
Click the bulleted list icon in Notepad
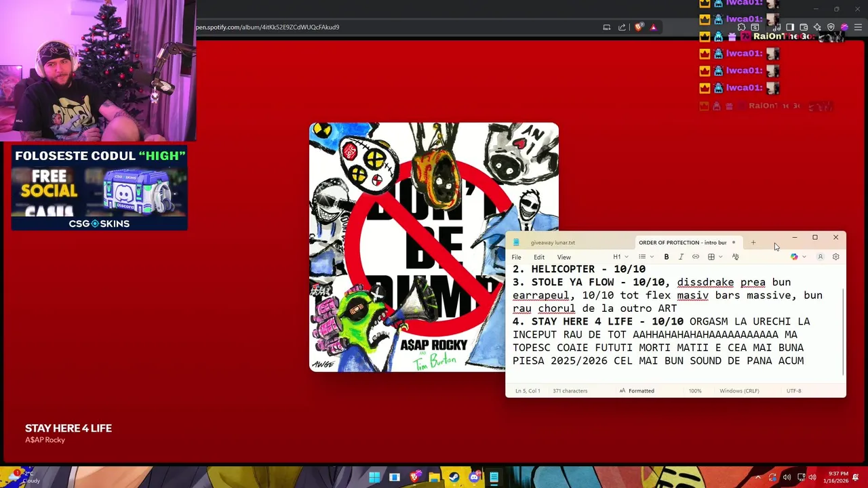point(642,257)
